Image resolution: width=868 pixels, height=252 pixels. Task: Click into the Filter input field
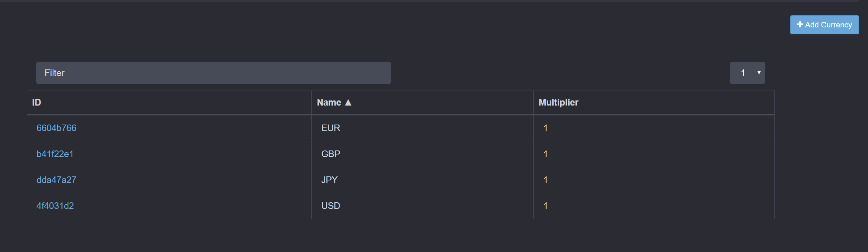coord(213,73)
